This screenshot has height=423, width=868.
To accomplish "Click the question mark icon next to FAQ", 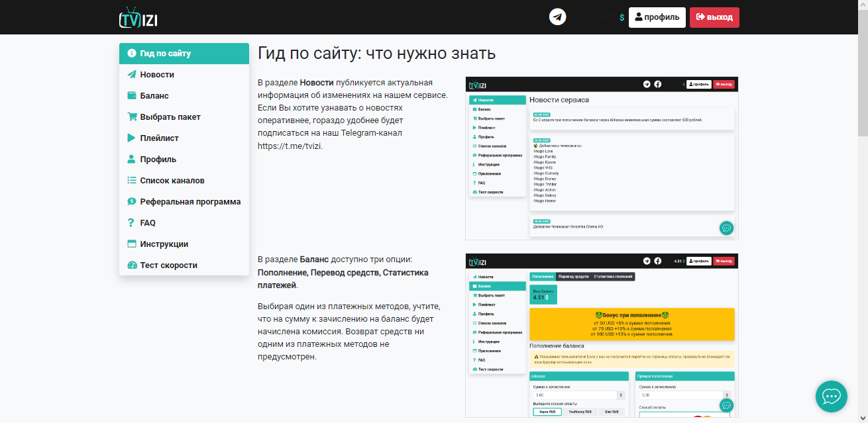I will coord(131,223).
